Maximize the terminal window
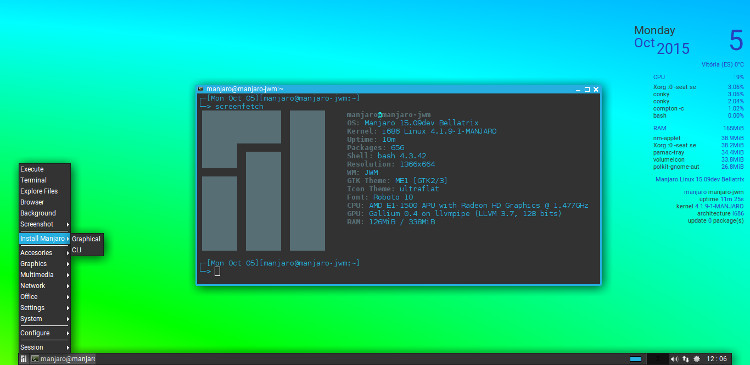This screenshot has height=365, width=750. pos(587,89)
